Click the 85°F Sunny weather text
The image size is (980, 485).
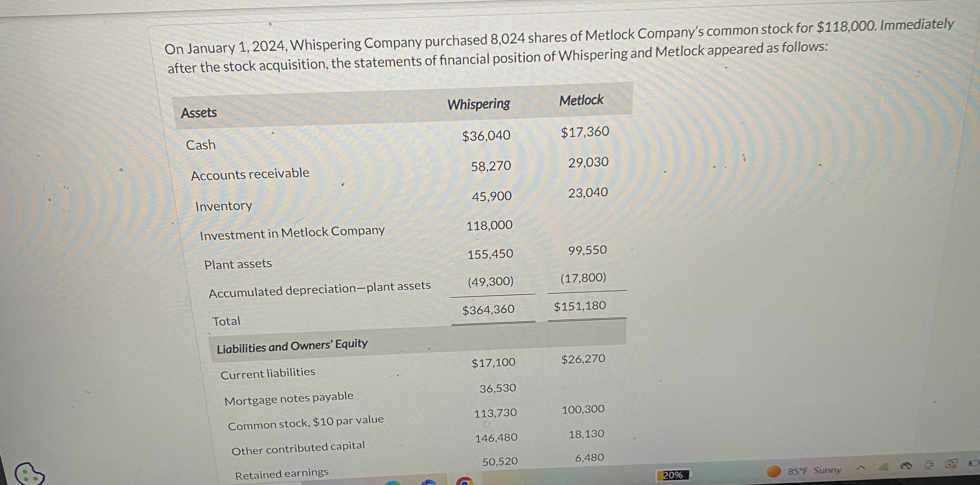pos(814,471)
